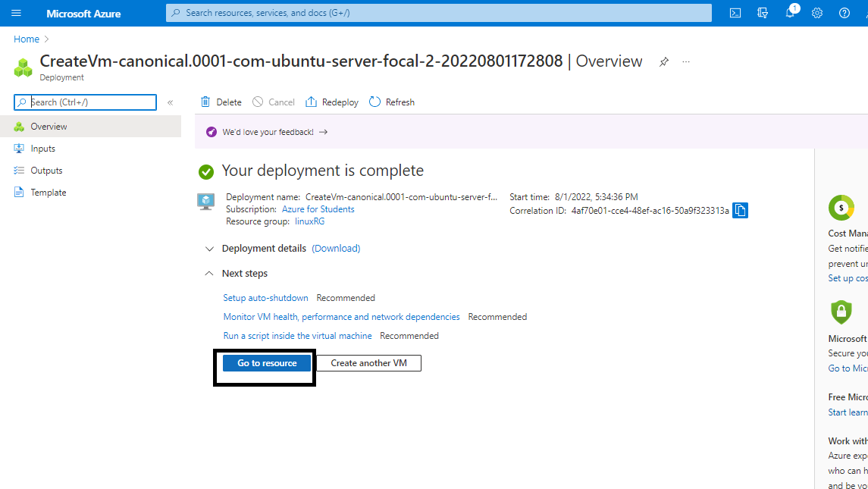Click the Microsoft Defender shield icon
This screenshot has height=489, width=868.
(x=841, y=313)
